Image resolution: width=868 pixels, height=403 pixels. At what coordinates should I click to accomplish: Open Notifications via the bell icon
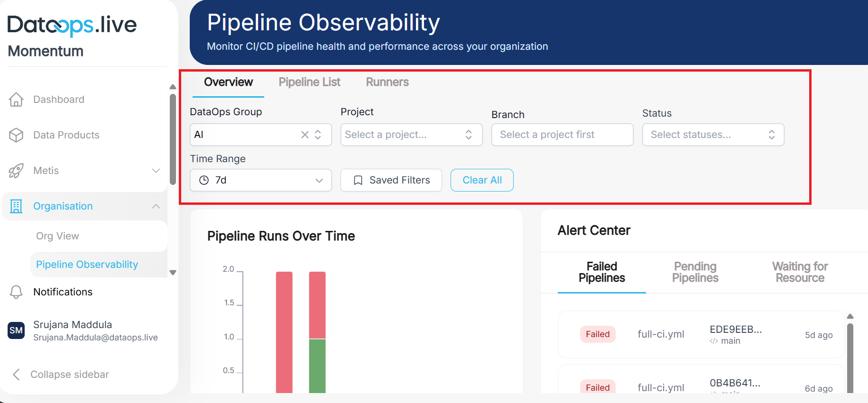[16, 292]
